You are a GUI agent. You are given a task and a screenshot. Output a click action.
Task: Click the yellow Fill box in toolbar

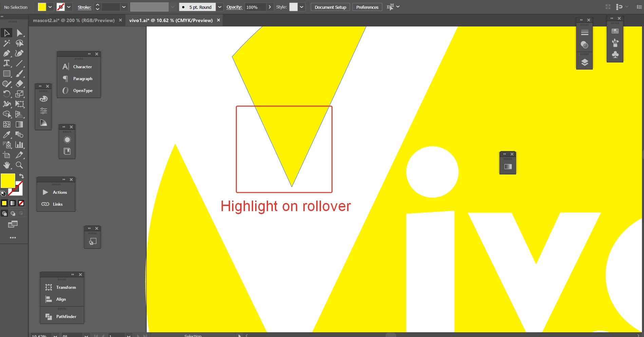pos(8,181)
